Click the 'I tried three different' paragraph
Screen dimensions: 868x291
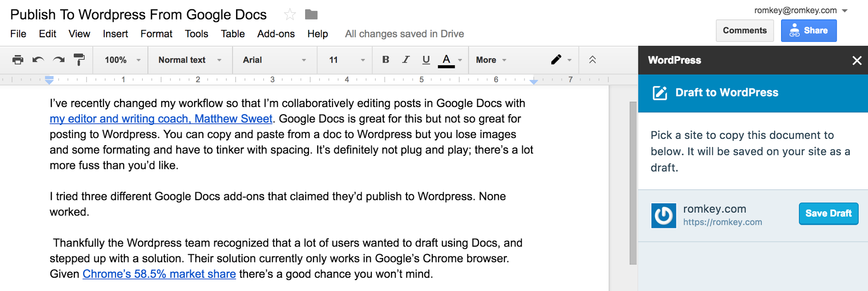pos(278,204)
